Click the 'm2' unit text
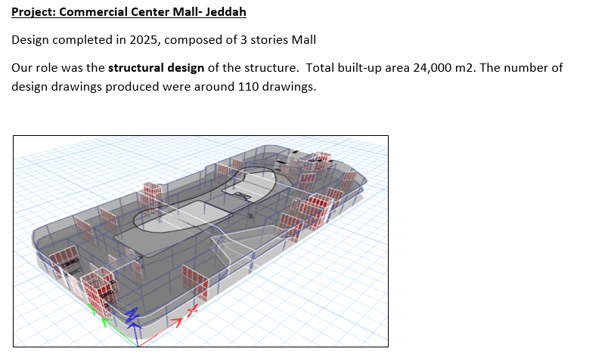The height and width of the screenshot is (364, 614). pyautogui.click(x=464, y=68)
